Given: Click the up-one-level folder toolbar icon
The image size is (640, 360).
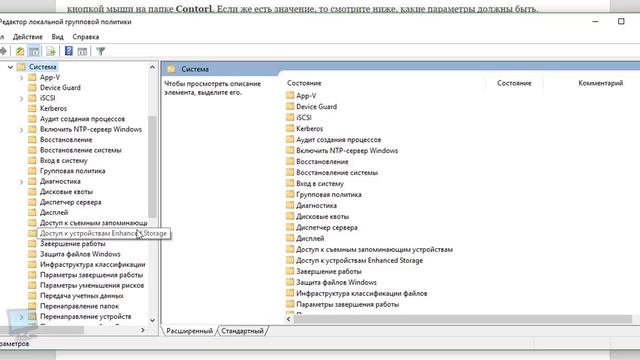Looking at the screenshot, I should tap(20, 51).
